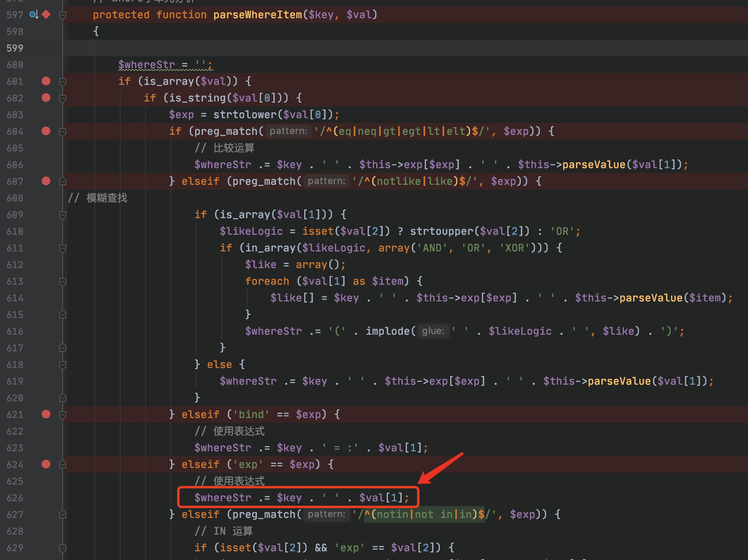Screen dimensions: 748x560
Task: Click the breakpoint marker on line 624
Action: tap(46, 464)
